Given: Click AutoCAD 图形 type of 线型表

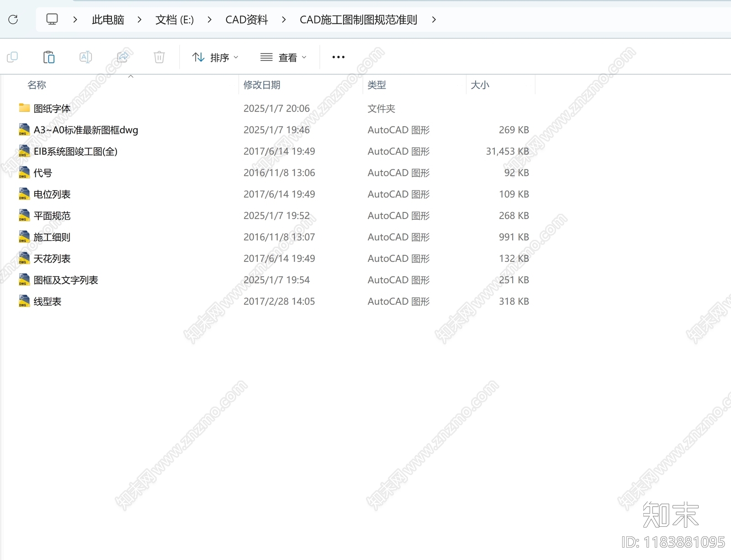Looking at the screenshot, I should (x=399, y=302).
